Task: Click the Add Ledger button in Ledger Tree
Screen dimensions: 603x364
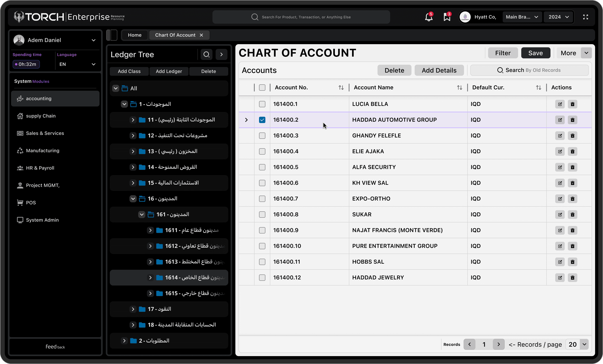Action: coord(169,71)
